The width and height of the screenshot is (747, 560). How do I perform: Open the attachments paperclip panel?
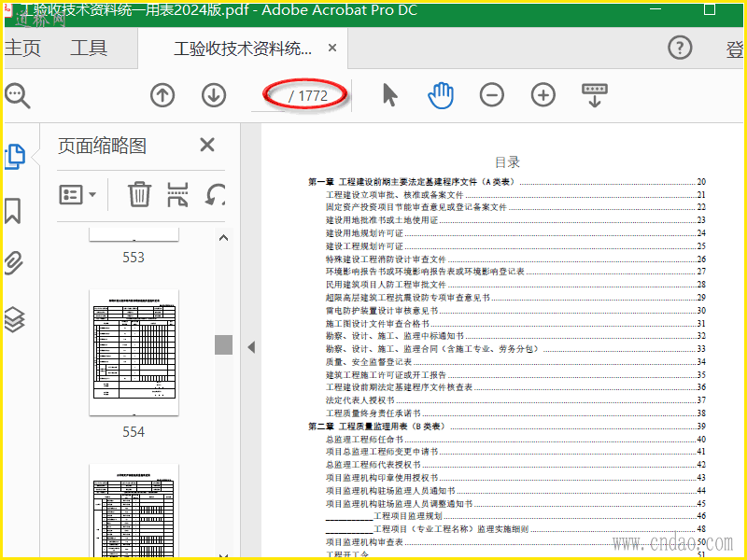(x=14, y=263)
